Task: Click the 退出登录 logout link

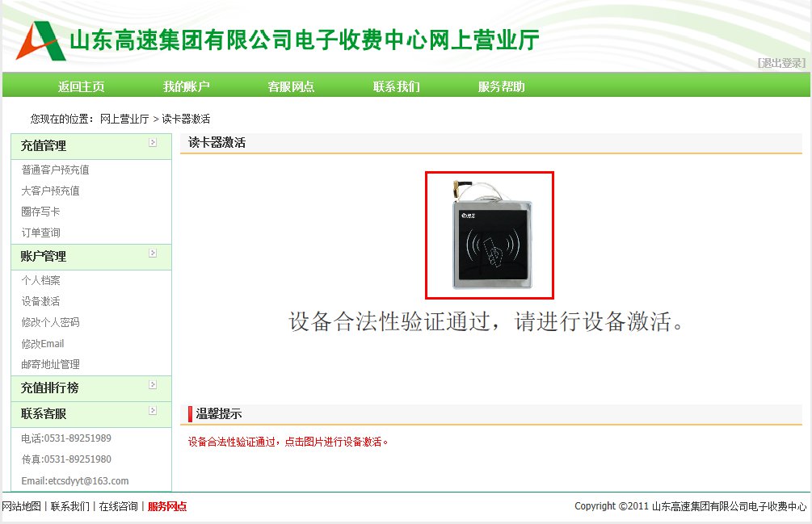Action: click(781, 63)
